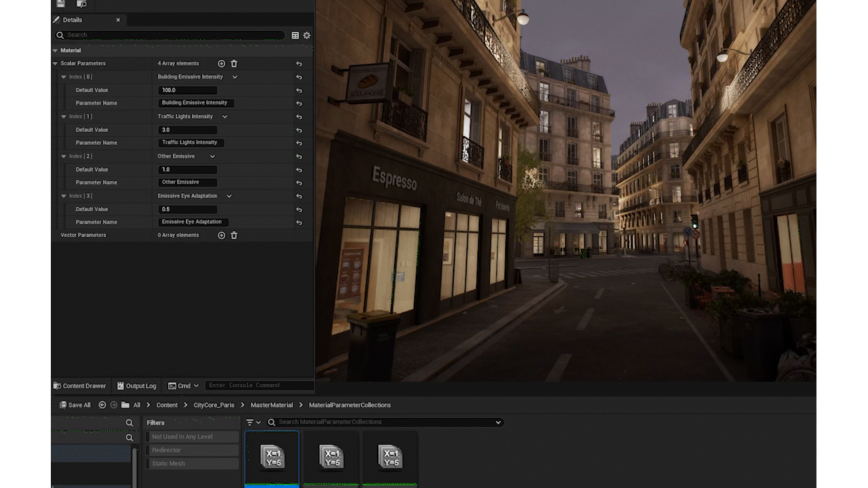Empty the Scalar Parameters array with trash icon
Image resolution: width=868 pixels, height=488 pixels.
click(234, 64)
